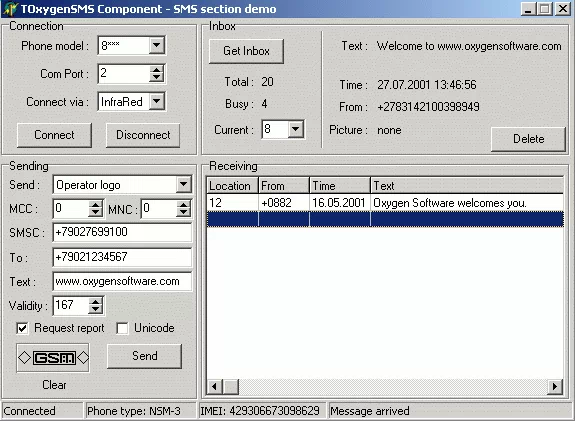Click the Connect button
The image size is (575, 421).
coord(54,135)
